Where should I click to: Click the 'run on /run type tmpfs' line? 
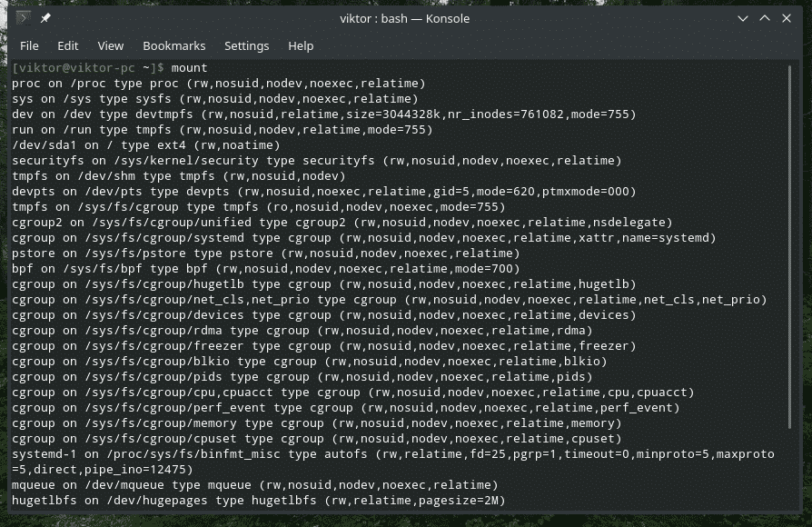(x=223, y=130)
